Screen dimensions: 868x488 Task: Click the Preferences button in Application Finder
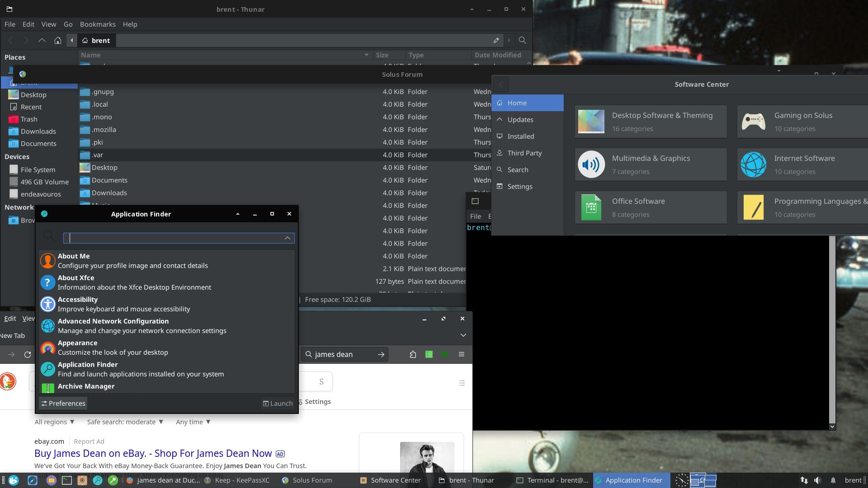[63, 404]
